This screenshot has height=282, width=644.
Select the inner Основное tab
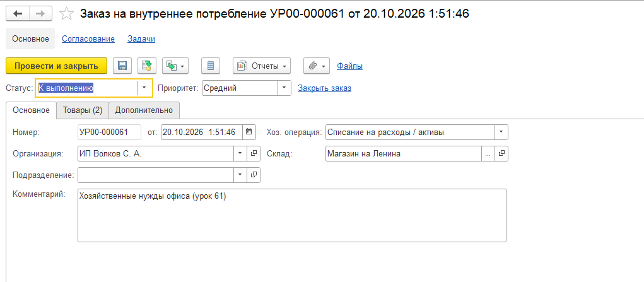coord(31,110)
